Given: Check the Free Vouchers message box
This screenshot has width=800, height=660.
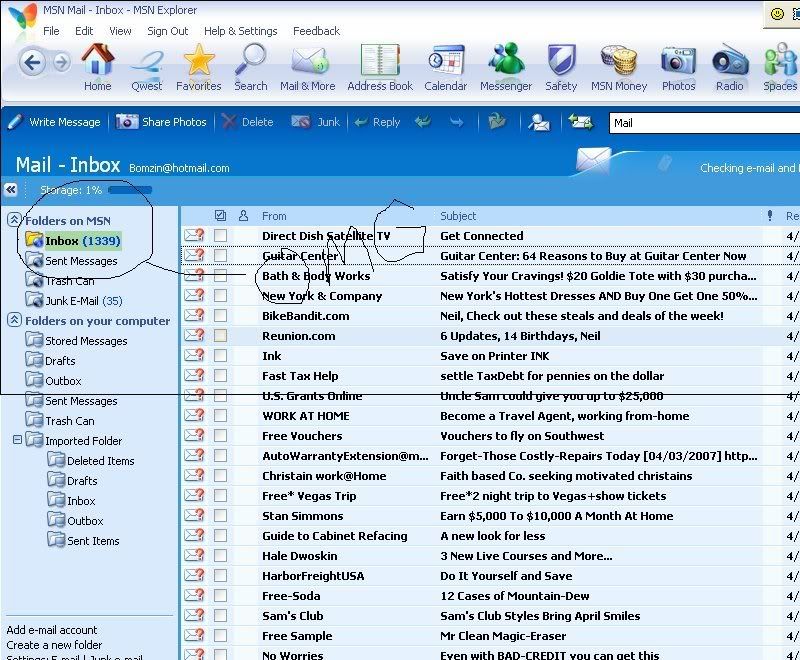Looking at the screenshot, I should [x=220, y=436].
